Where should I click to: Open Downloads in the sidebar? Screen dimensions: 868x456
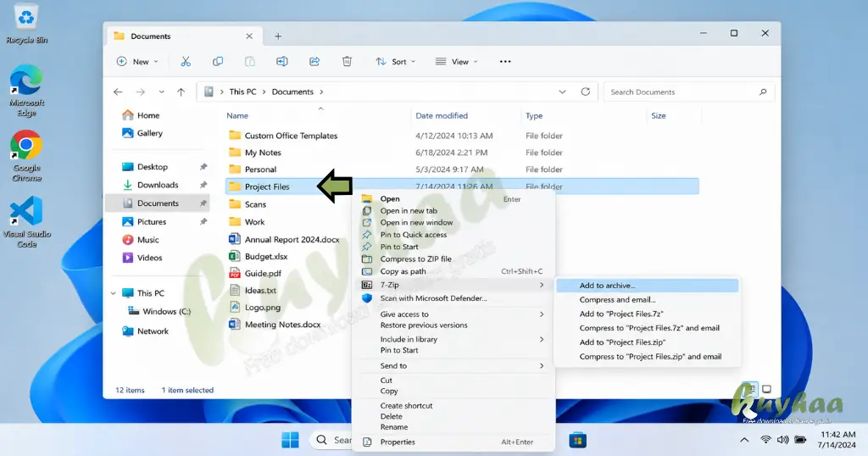(x=157, y=185)
